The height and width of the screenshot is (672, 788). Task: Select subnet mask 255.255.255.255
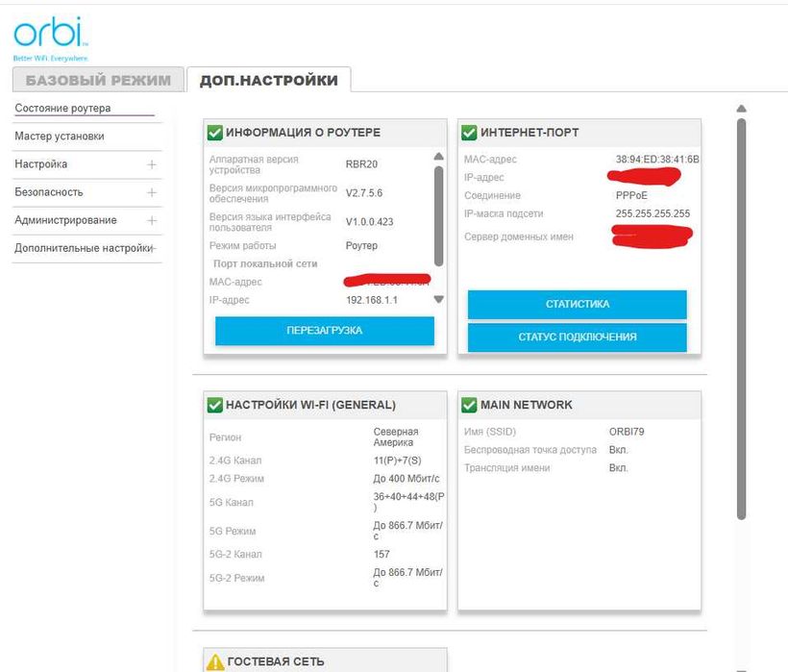pyautogui.click(x=653, y=213)
